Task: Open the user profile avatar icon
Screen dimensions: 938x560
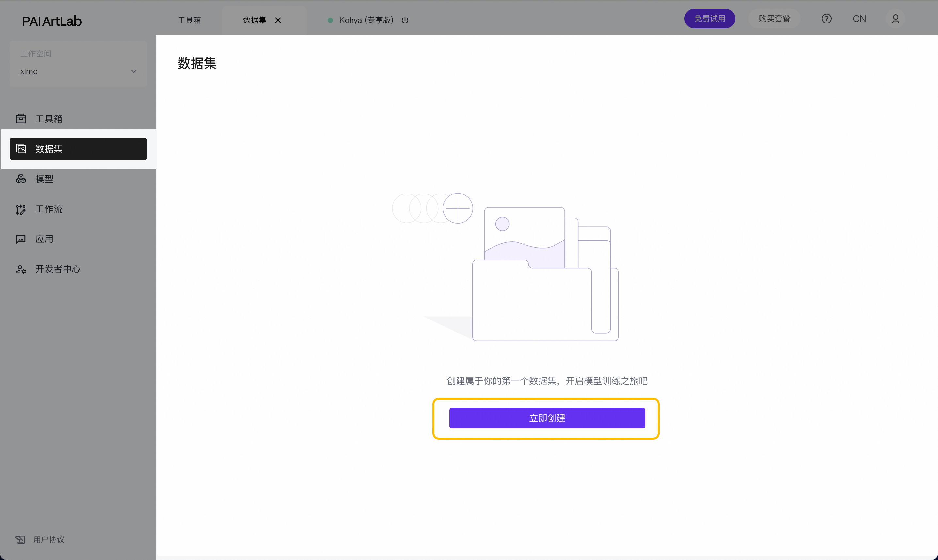Action: click(895, 19)
